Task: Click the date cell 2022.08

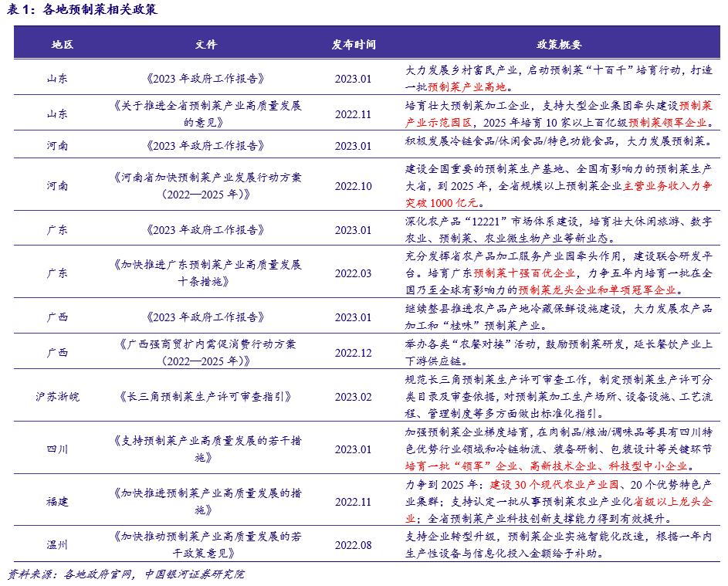Action: [354, 545]
